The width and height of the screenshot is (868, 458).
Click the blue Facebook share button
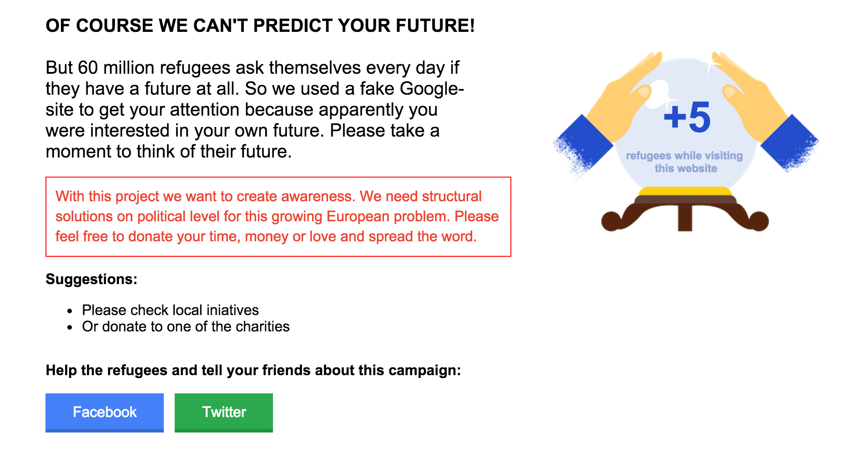(105, 412)
